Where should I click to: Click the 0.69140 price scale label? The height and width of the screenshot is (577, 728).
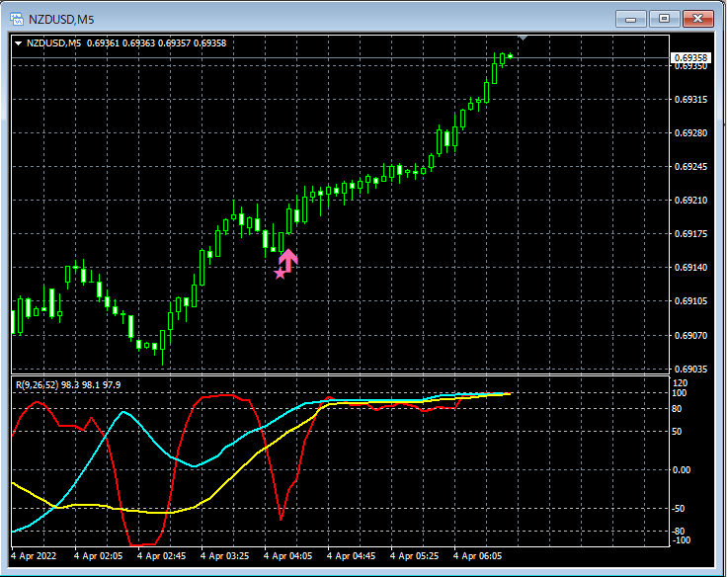click(x=690, y=267)
